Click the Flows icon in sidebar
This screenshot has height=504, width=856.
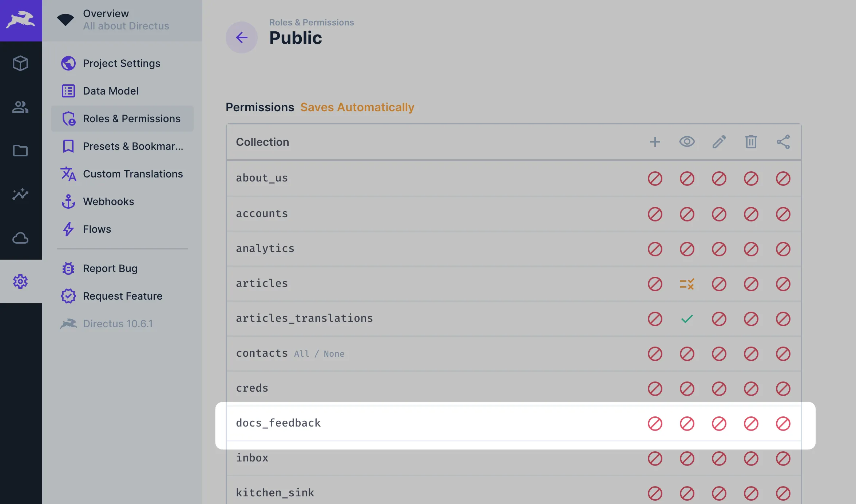click(x=68, y=229)
